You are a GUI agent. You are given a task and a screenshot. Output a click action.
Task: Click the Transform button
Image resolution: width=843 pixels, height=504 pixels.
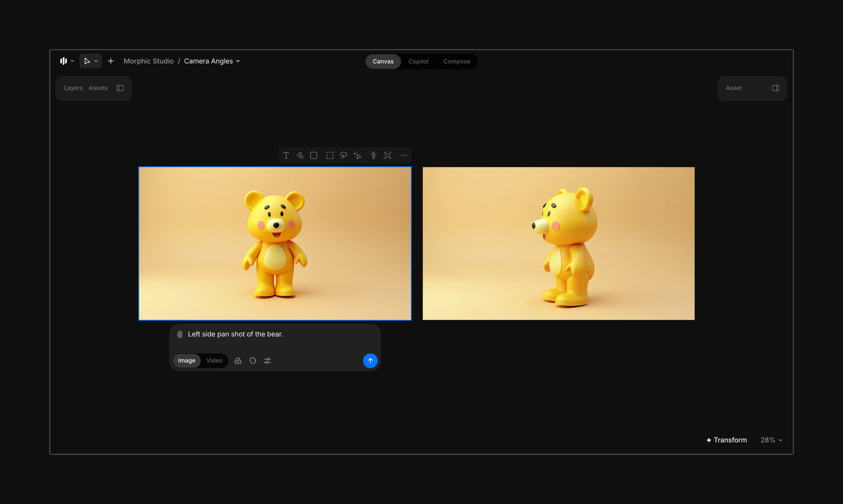click(727, 440)
